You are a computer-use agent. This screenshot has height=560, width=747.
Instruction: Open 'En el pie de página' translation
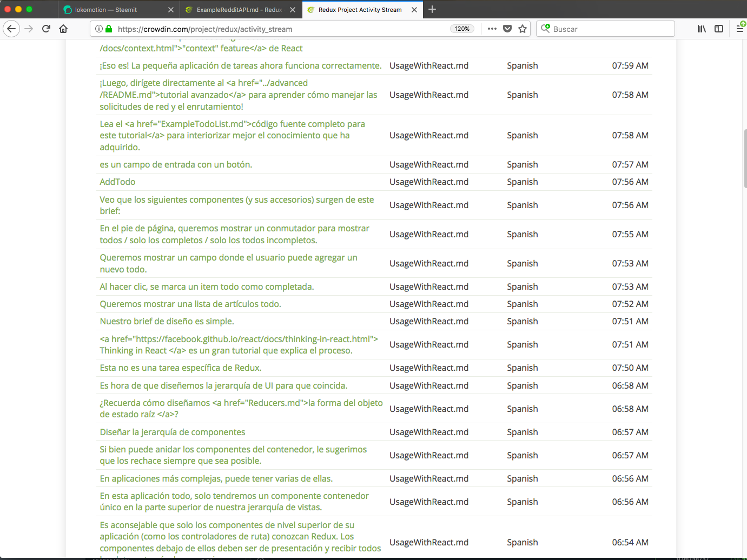pyautogui.click(x=234, y=234)
